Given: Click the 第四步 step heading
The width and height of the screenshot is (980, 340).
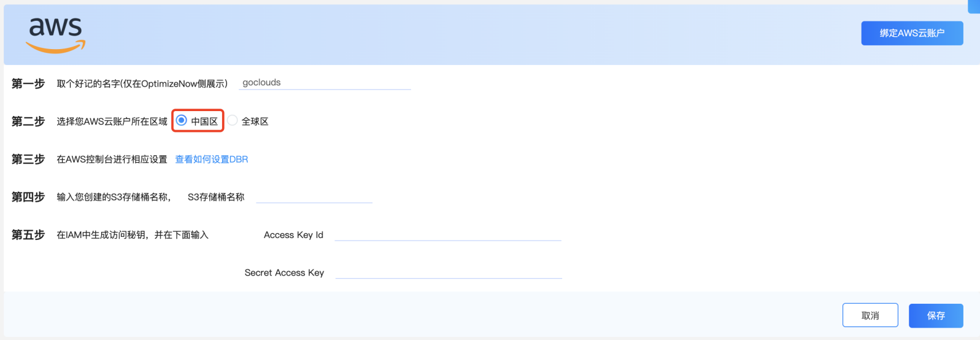Looking at the screenshot, I should click(x=28, y=197).
